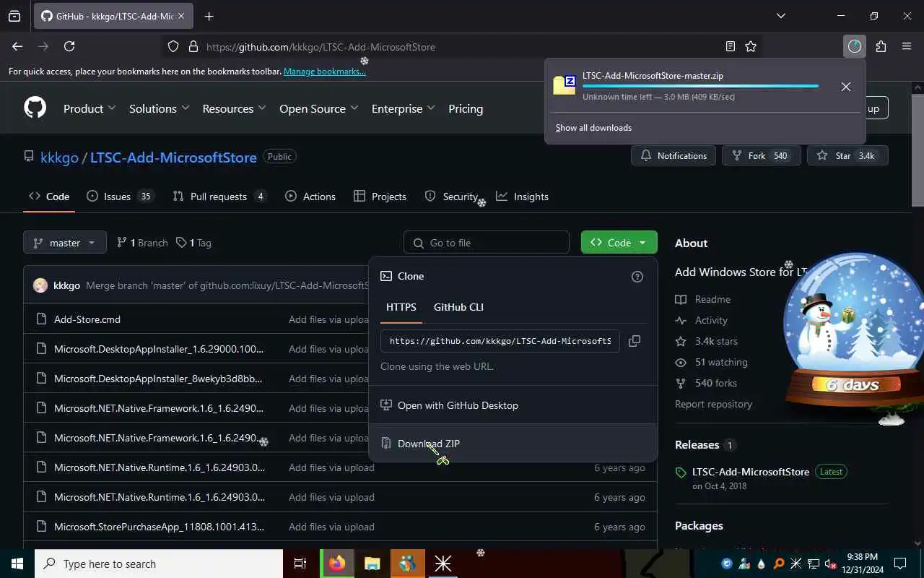
Task: Expand the Open Source dropdown
Action: [x=318, y=108]
